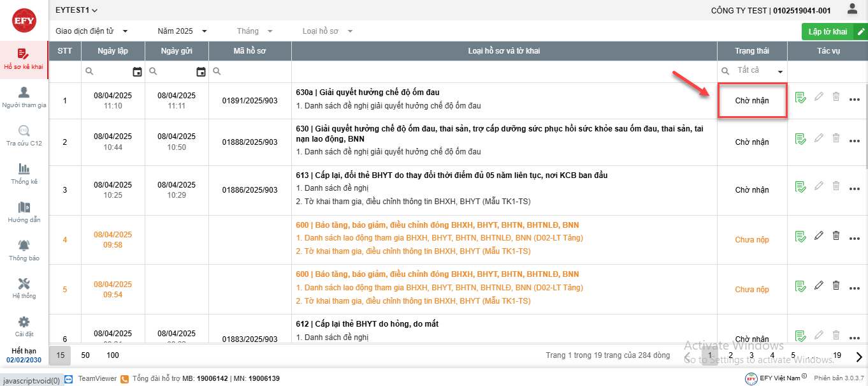Screen dimensions: 868x386
Task: Open Cài đặt settings
Action: click(24, 327)
